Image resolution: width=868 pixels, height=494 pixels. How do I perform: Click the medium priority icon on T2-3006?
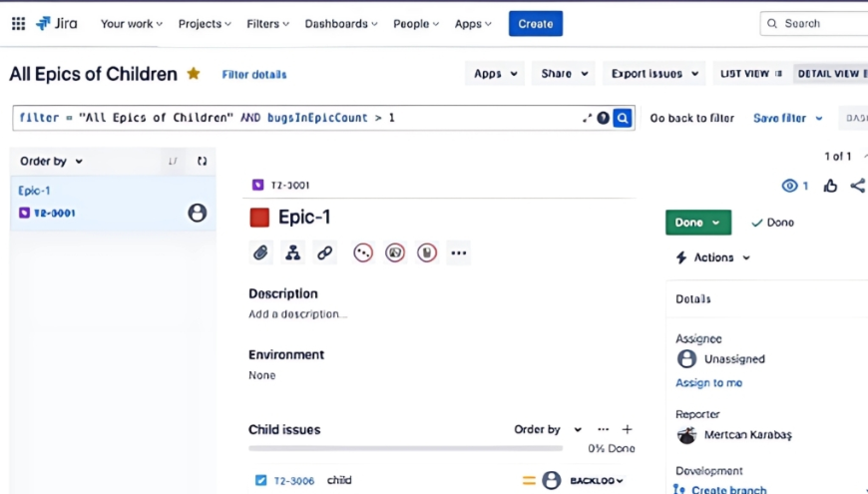point(529,481)
